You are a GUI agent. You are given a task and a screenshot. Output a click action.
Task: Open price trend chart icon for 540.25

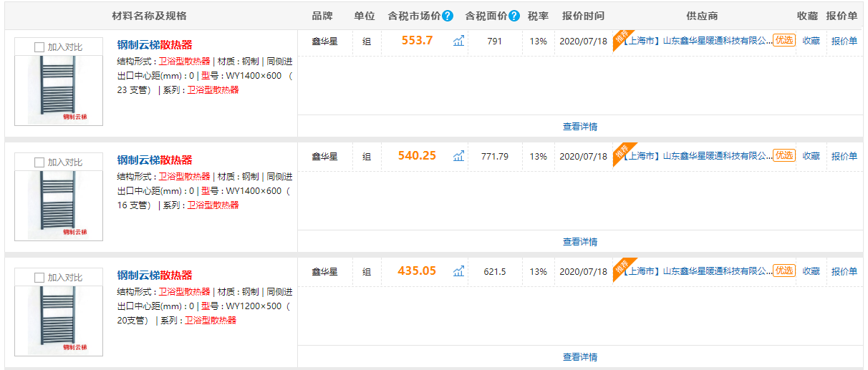pos(459,156)
